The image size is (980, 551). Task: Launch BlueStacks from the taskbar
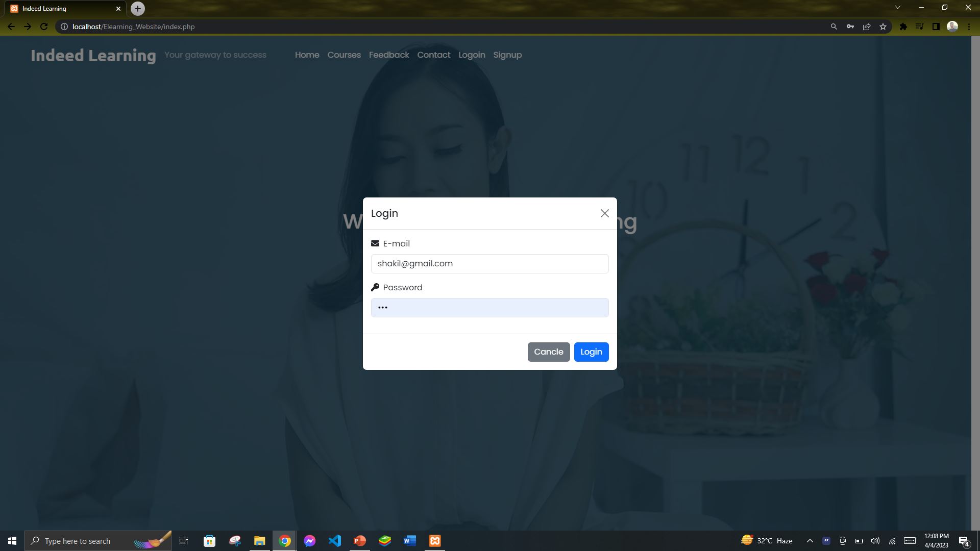tap(384, 540)
